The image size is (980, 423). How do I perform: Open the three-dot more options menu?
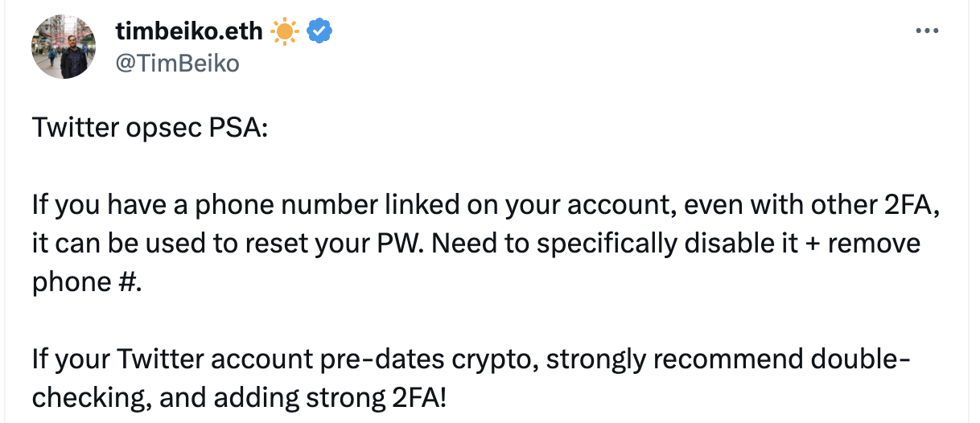coord(927,31)
